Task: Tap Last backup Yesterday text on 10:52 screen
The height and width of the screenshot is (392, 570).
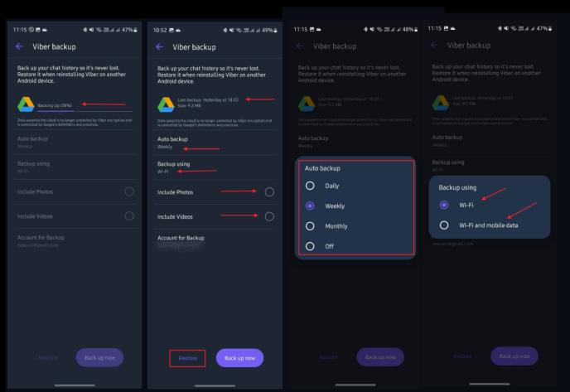Action: point(208,100)
